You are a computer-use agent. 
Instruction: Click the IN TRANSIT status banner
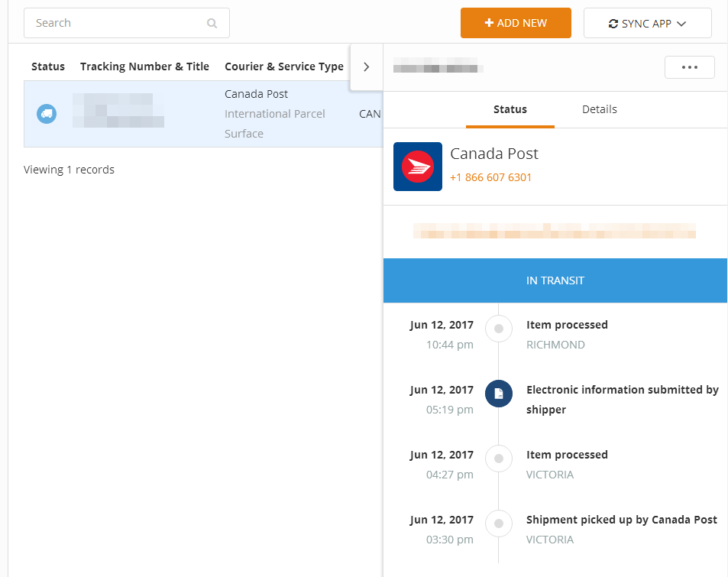coord(555,280)
